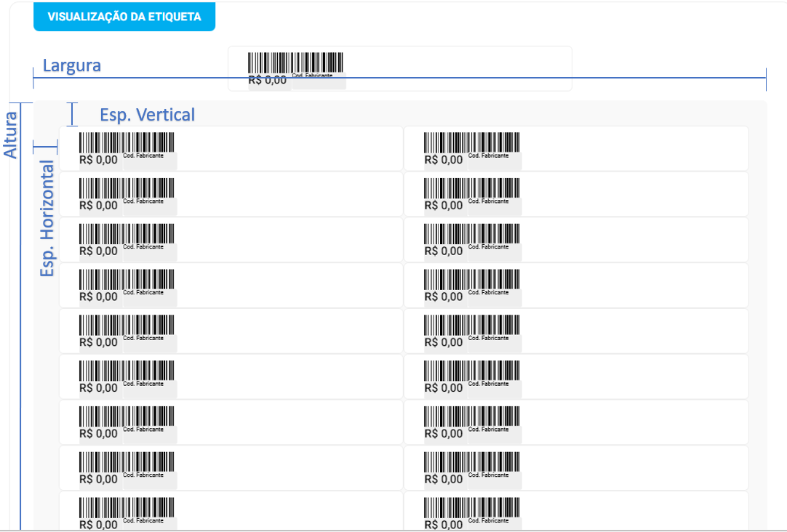The height and width of the screenshot is (532, 787).
Task: Click the Visualização da Etiqueta header tab
Action: tap(124, 17)
